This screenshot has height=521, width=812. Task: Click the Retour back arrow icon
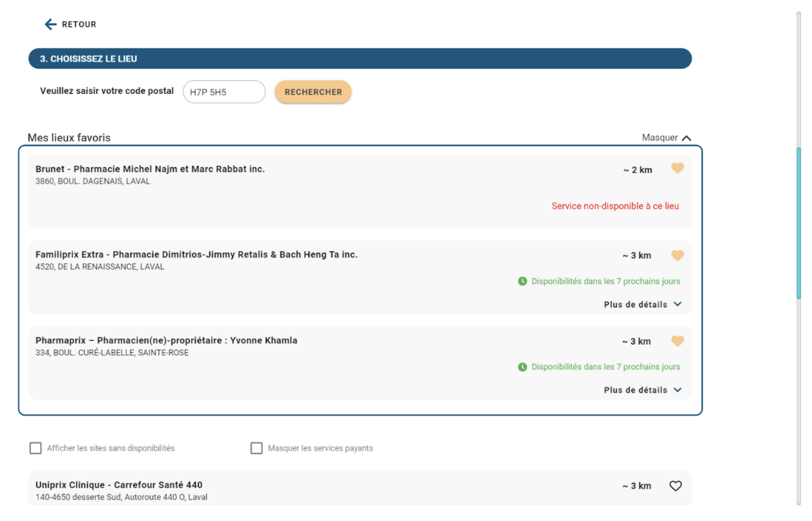[x=50, y=24]
